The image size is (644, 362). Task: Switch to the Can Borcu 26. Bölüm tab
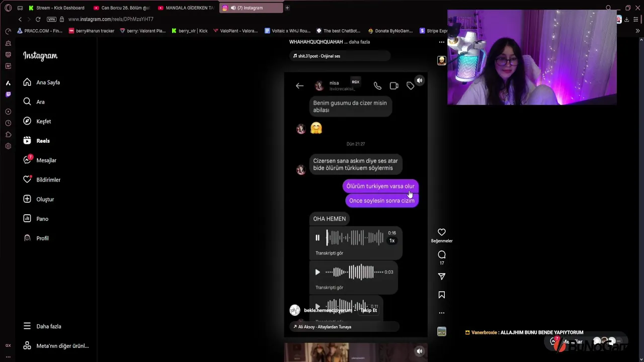coord(122,8)
